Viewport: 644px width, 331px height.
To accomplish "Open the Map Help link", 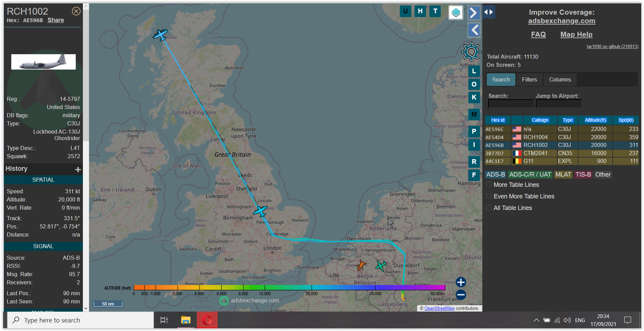I will coord(576,34).
